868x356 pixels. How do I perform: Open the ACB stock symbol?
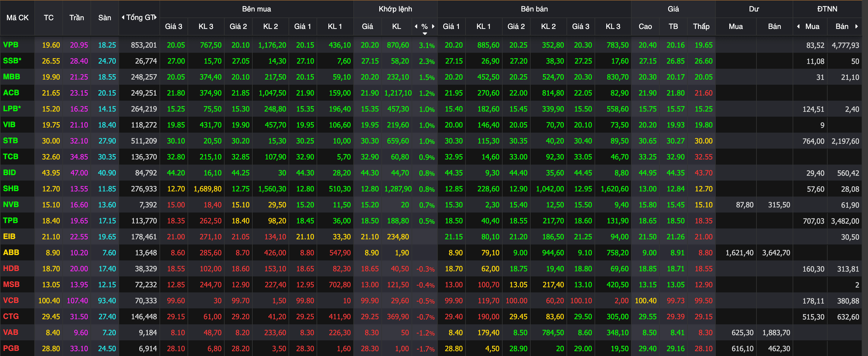[11, 93]
